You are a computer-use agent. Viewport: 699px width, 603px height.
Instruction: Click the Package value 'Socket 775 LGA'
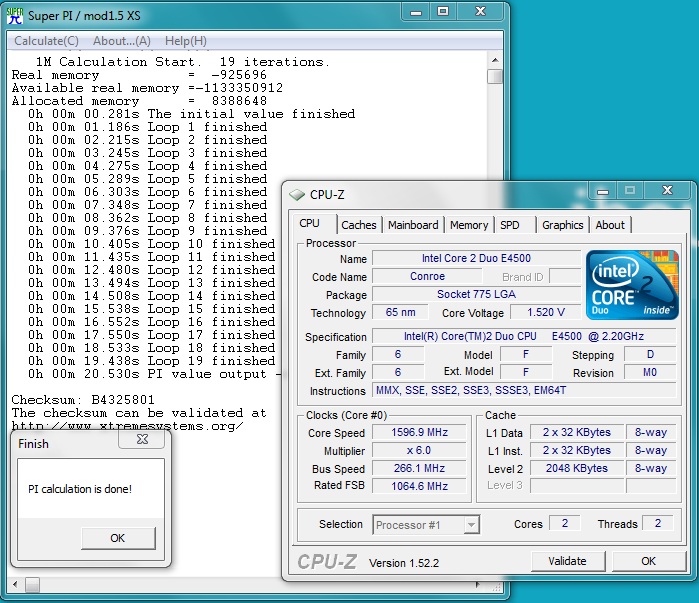pos(476,294)
